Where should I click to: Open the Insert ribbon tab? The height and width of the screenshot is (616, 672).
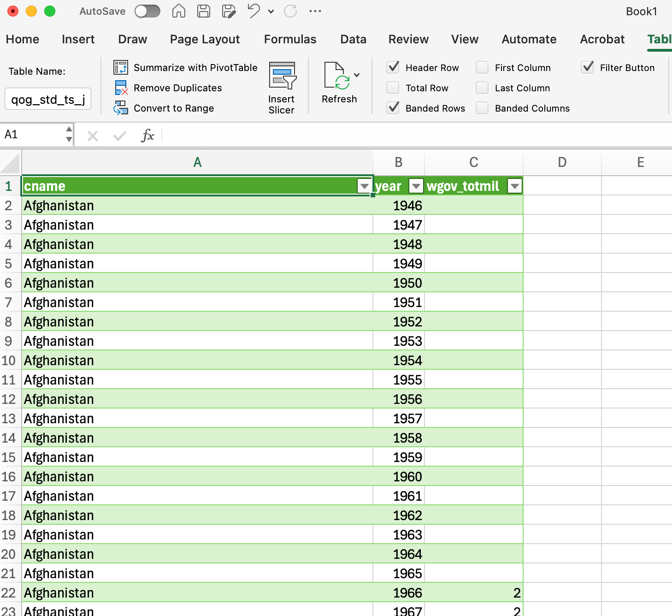coord(78,39)
